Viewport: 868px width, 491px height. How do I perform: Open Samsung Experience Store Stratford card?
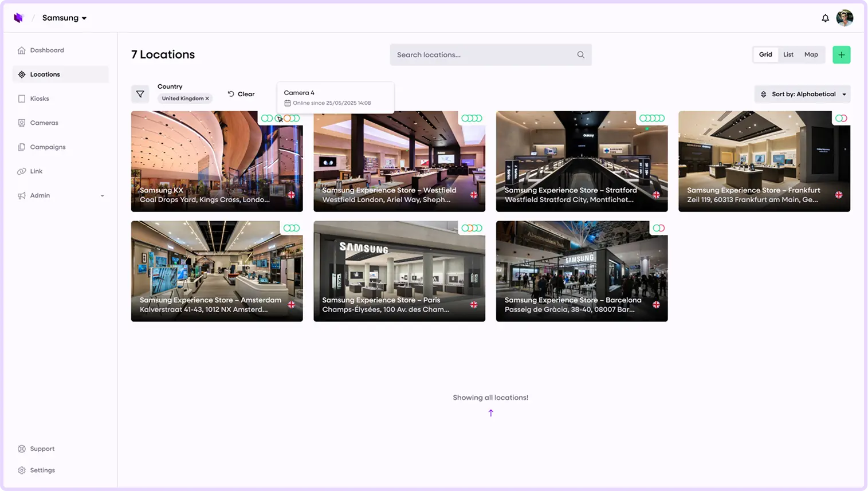point(582,162)
